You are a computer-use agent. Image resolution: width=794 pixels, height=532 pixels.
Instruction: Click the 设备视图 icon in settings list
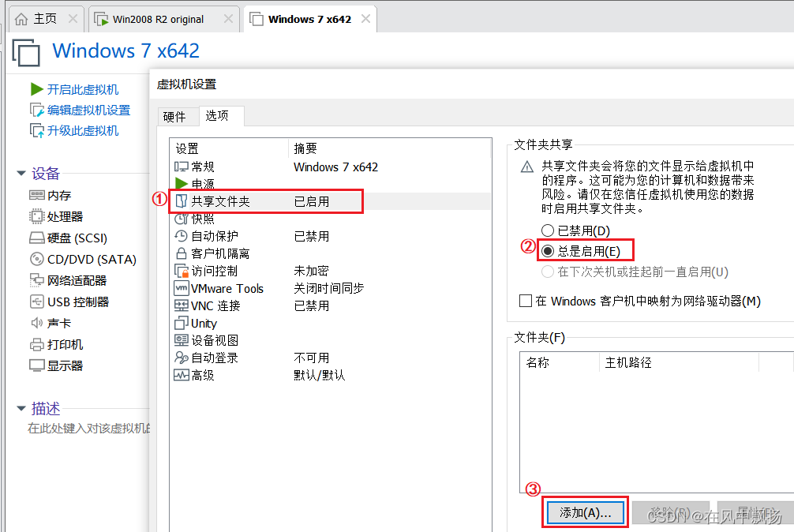click(182, 340)
